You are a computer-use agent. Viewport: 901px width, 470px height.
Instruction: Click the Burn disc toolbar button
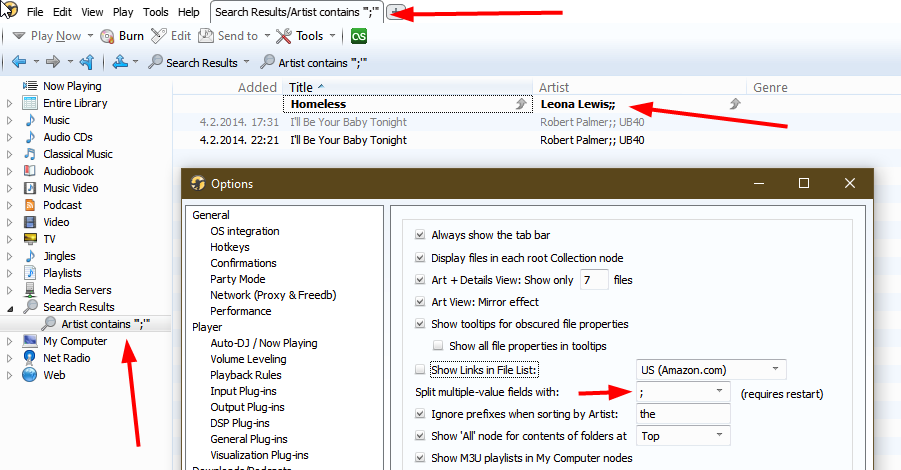[x=121, y=36]
